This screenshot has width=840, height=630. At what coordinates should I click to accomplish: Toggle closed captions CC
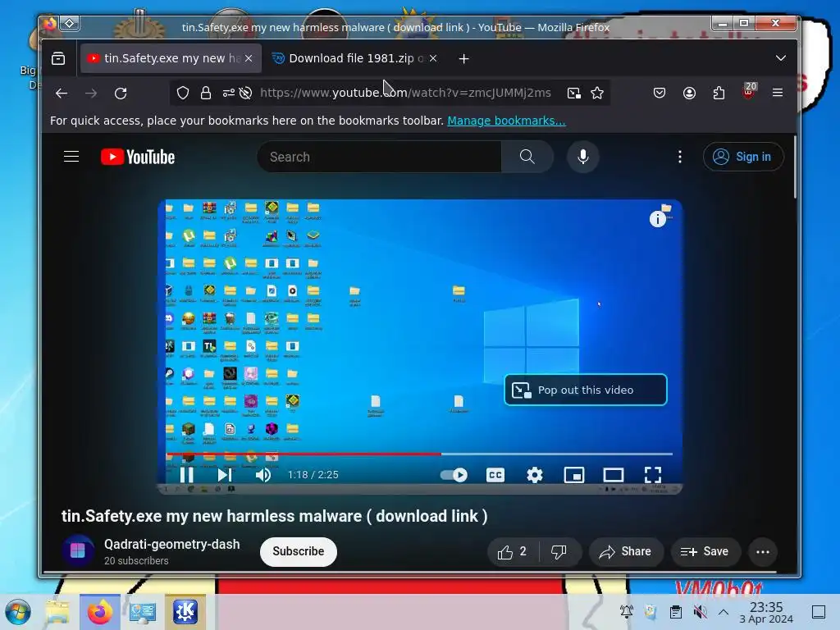[495, 475]
